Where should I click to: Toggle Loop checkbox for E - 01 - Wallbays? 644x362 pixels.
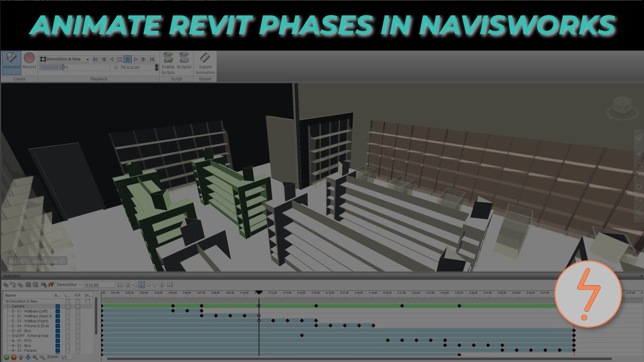point(68,311)
